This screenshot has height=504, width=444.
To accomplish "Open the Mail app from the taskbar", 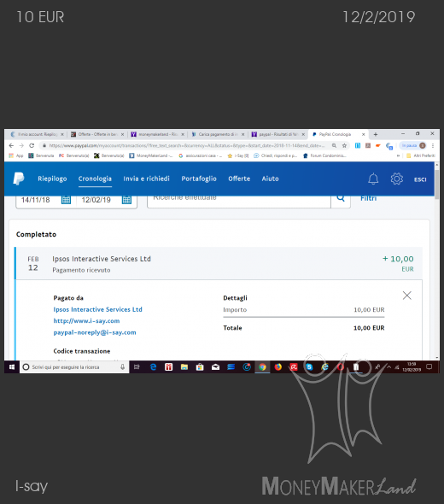I will [x=215, y=366].
